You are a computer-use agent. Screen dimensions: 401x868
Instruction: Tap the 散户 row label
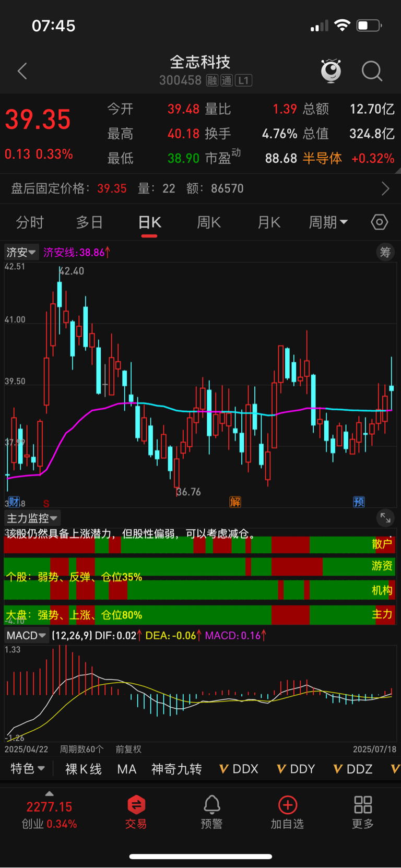382,544
